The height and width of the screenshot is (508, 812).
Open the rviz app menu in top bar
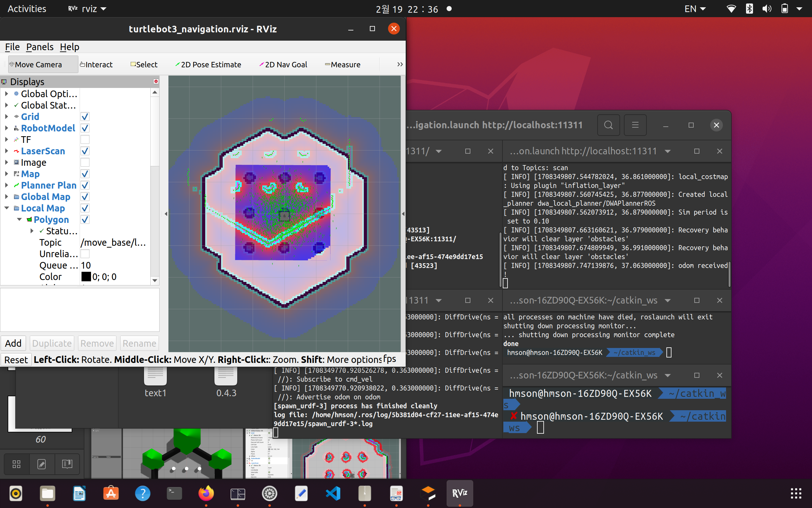[x=87, y=9]
